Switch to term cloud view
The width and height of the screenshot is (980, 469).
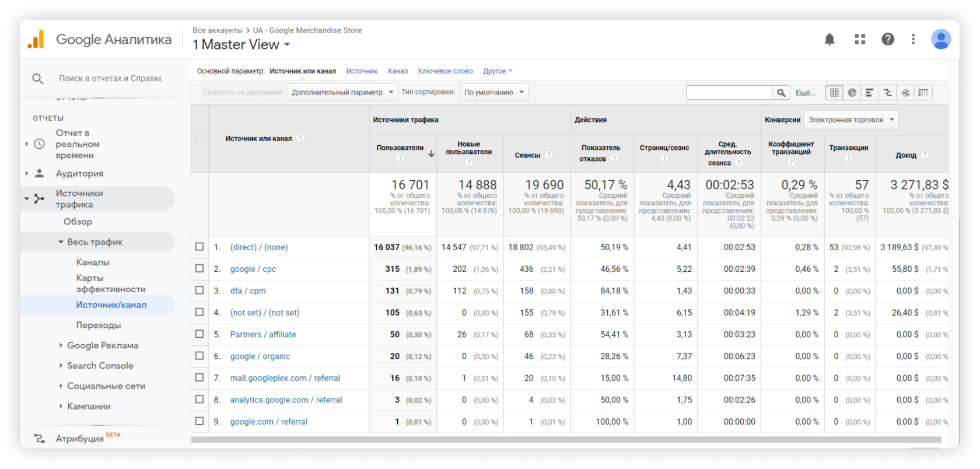point(905,93)
